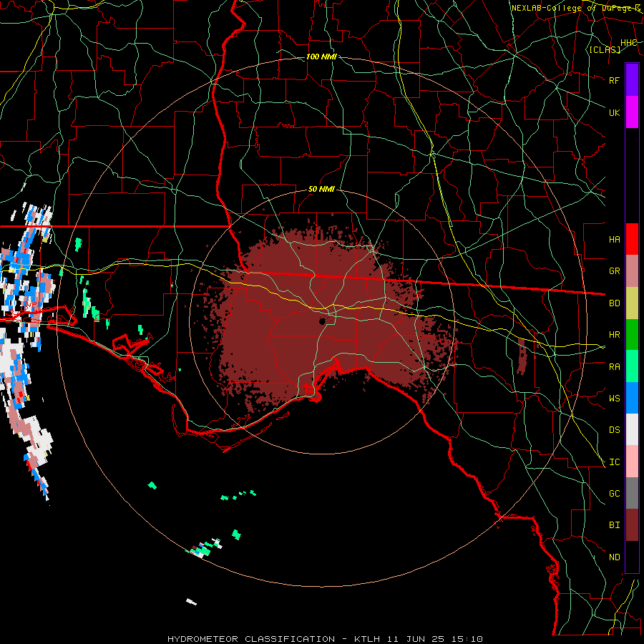Select the light green RA swatch

pyautogui.click(x=632, y=366)
